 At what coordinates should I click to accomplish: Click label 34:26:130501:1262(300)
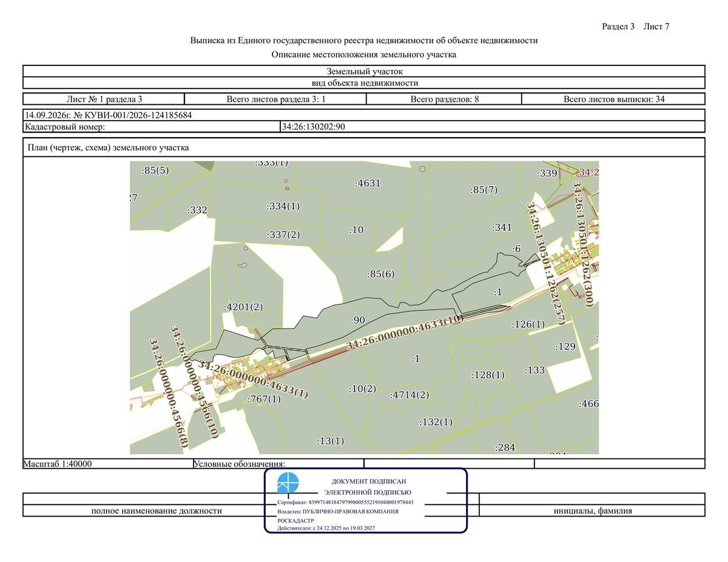pyautogui.click(x=582, y=244)
